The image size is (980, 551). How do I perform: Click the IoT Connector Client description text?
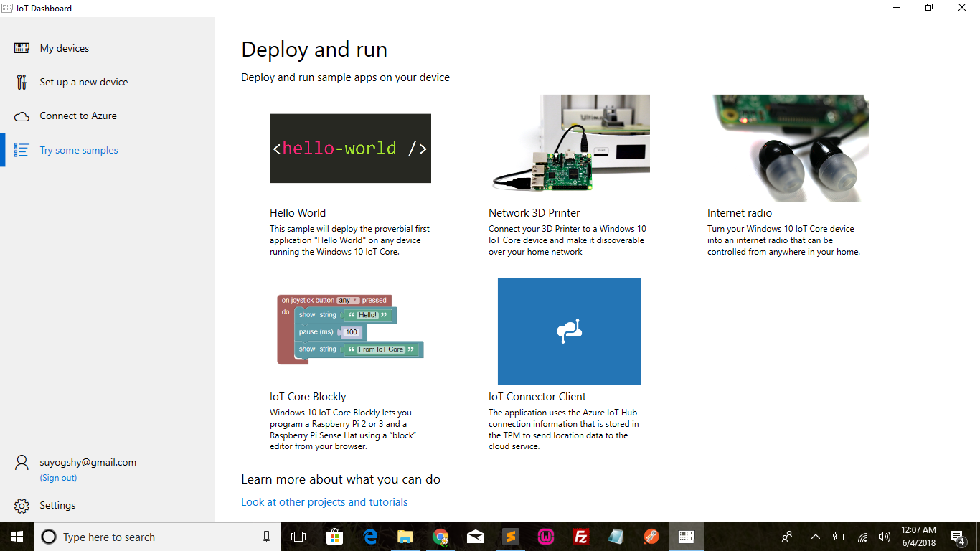564,430
